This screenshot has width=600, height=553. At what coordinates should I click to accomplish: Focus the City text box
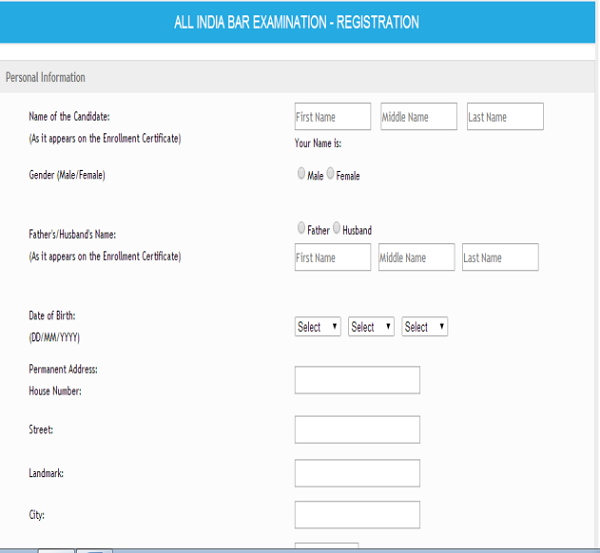coord(357,515)
